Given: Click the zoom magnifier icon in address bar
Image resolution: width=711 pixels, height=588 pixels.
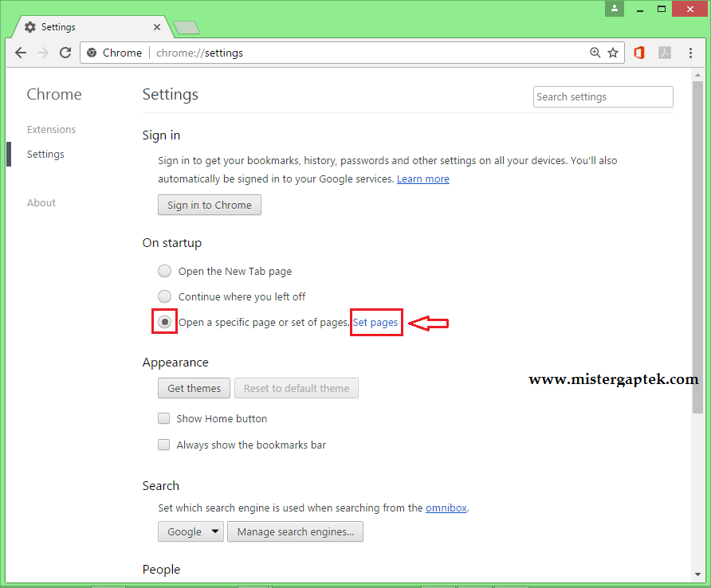Looking at the screenshot, I should pos(595,53).
